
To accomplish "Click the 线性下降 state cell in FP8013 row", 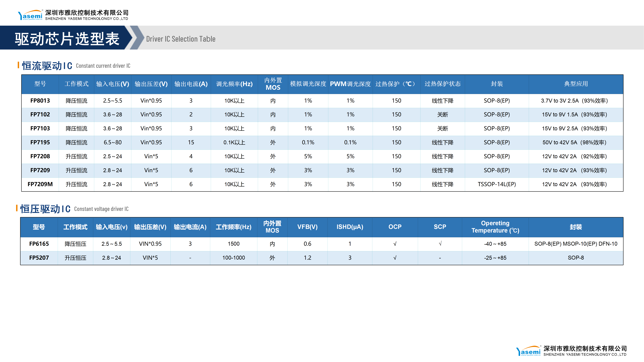I will click(442, 101).
